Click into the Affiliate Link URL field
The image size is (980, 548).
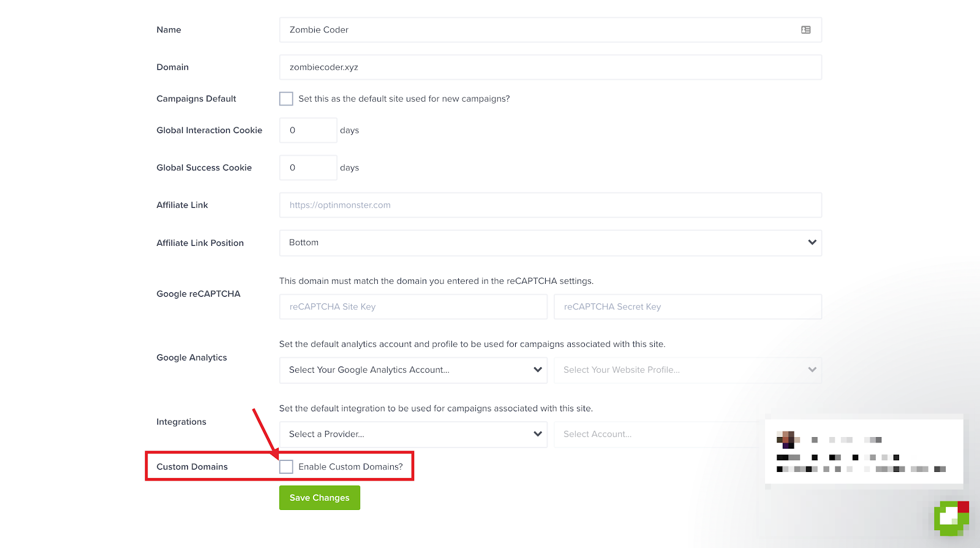(550, 205)
